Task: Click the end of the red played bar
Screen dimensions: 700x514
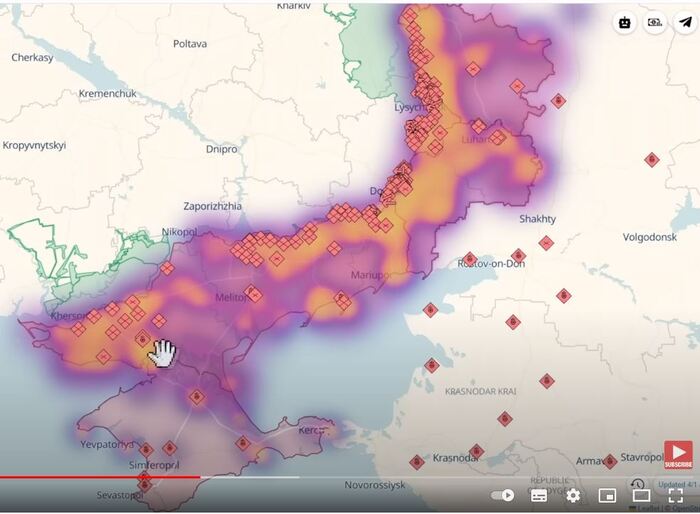Action: 200,477
